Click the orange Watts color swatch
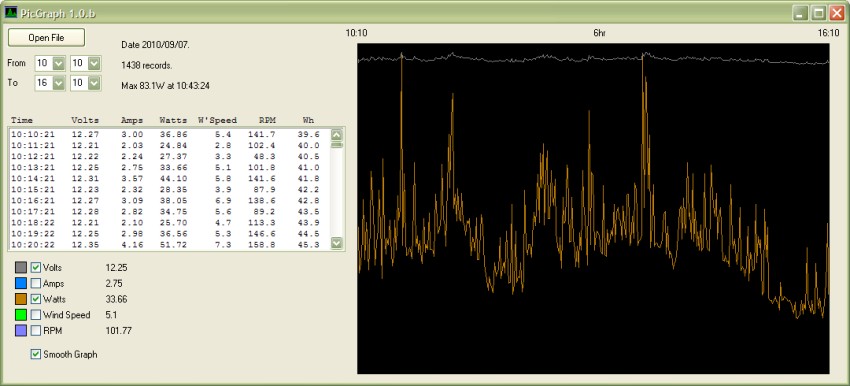 tap(21, 299)
